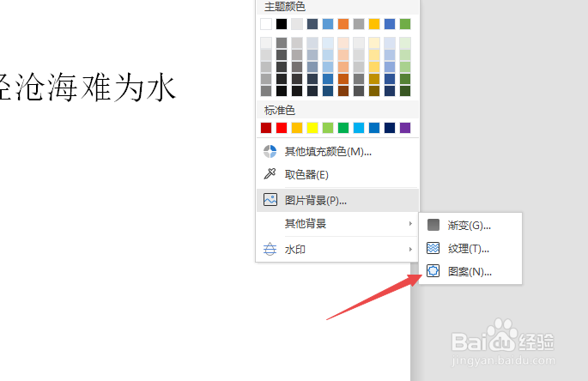This screenshot has width=588, height=381.
Task: Pick the medium gray theme color swatch
Action: [x=359, y=24]
